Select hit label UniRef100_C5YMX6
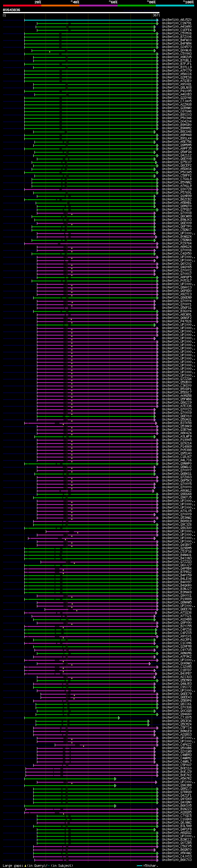This screenshot has width=197, height=868. coord(177,33)
